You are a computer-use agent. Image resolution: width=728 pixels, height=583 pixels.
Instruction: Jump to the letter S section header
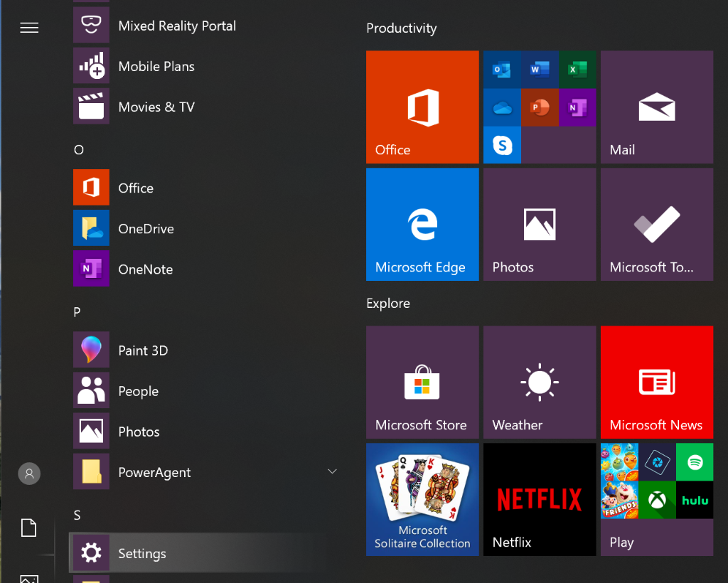77,515
